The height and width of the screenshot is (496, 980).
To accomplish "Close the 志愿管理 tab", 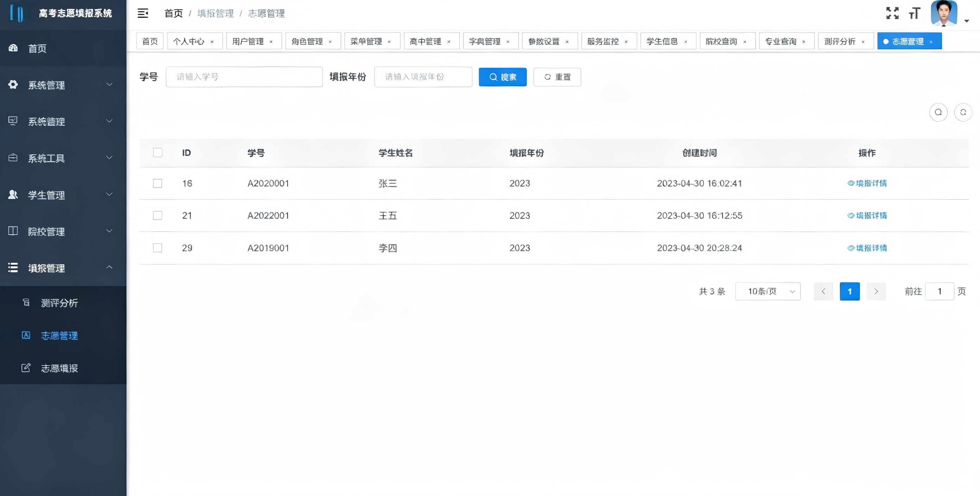I will tap(931, 42).
